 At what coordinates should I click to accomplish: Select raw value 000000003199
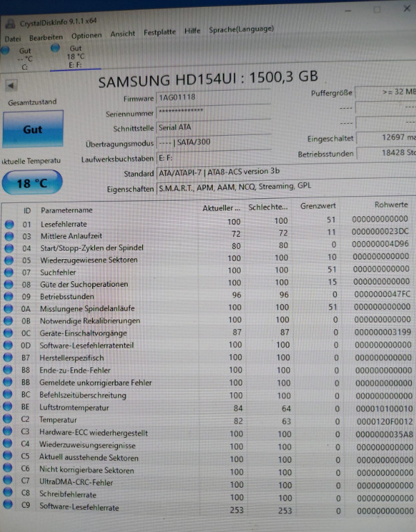point(383,332)
